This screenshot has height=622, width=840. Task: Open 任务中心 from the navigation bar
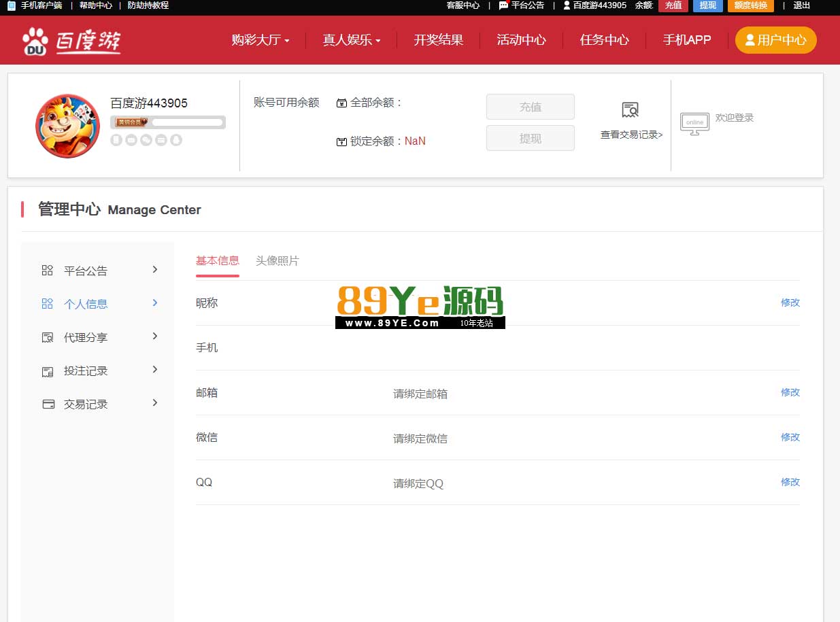605,40
